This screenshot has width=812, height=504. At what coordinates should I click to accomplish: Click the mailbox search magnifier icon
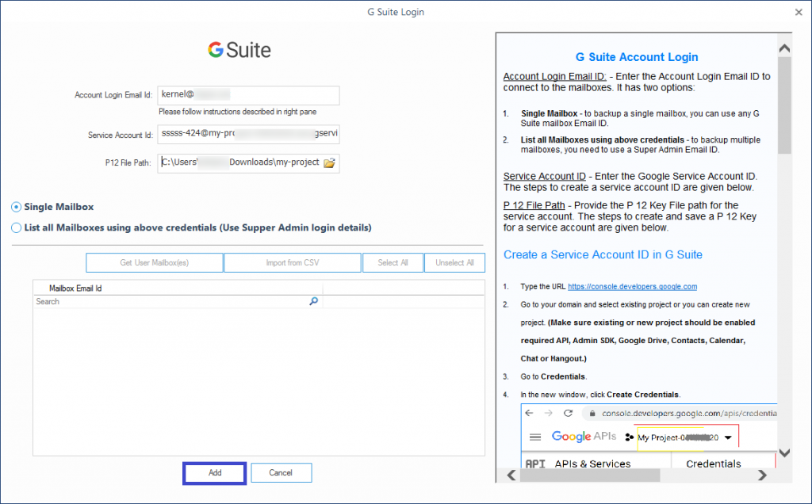point(314,301)
